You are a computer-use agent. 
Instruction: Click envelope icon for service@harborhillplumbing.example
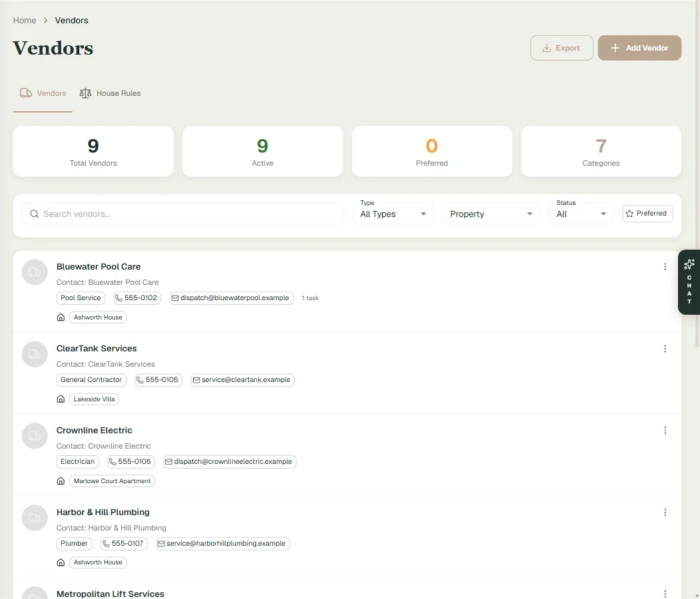(x=161, y=544)
